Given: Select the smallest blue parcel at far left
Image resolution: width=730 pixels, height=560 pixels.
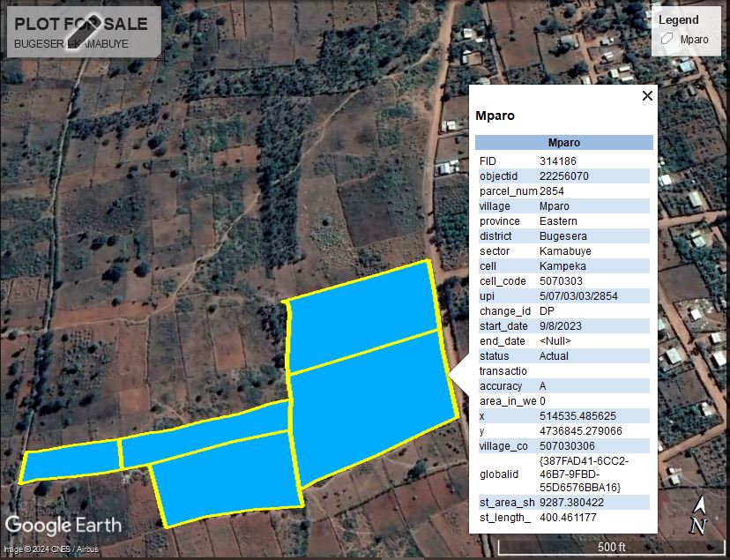Looking at the screenshot, I should pos(71,463).
